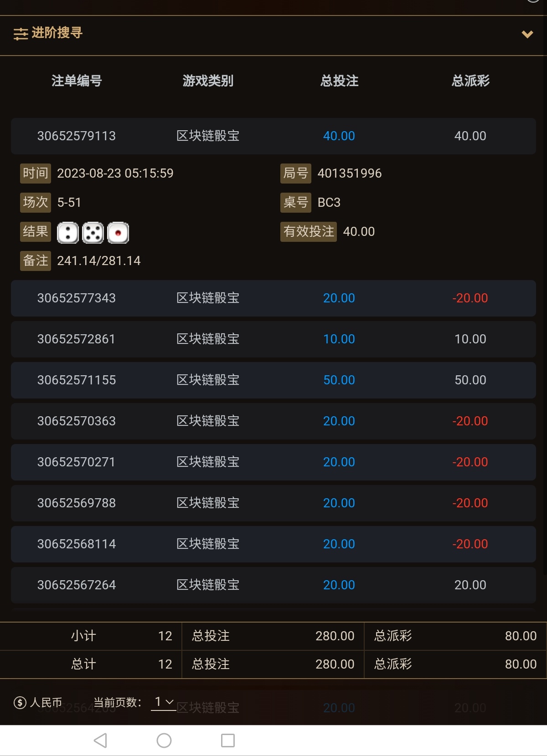Select bet record 30652567264 row
Viewport: 547px width, 756px height.
(x=273, y=585)
